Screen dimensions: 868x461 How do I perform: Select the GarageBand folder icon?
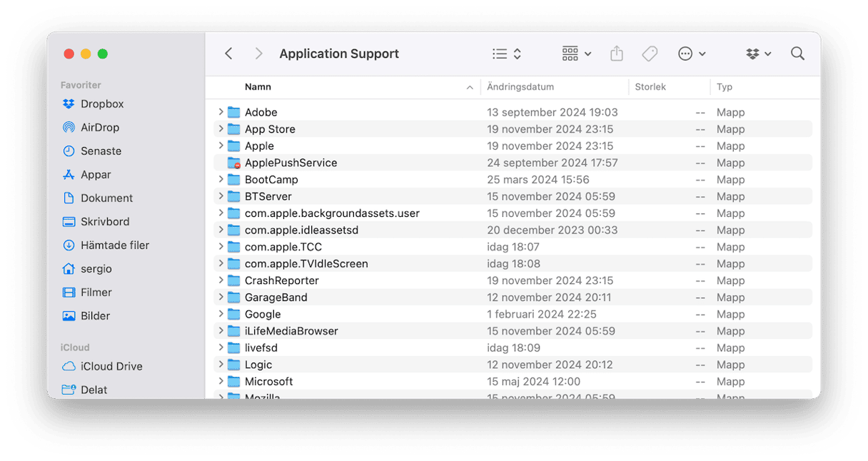pos(233,298)
